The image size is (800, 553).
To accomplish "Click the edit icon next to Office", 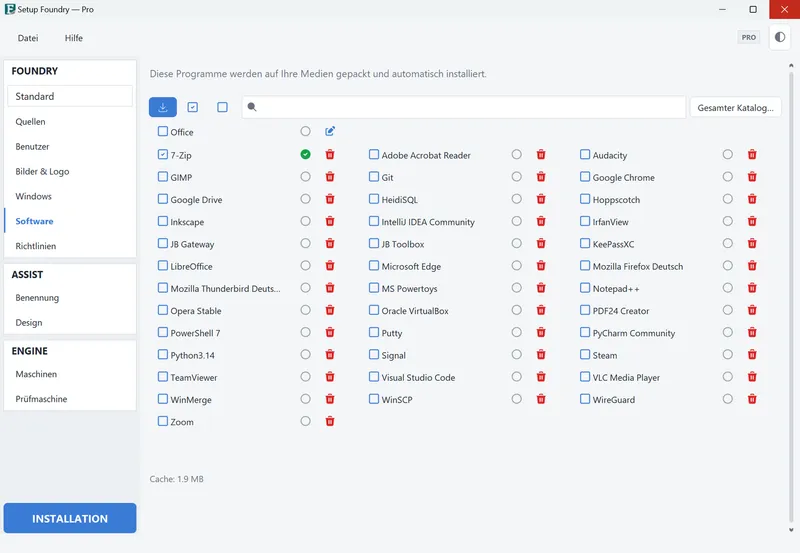I will click(x=330, y=132).
